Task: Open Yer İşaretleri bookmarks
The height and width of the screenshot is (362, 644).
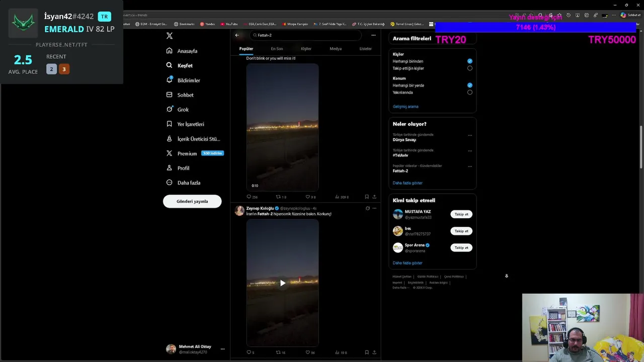Action: 185,124
